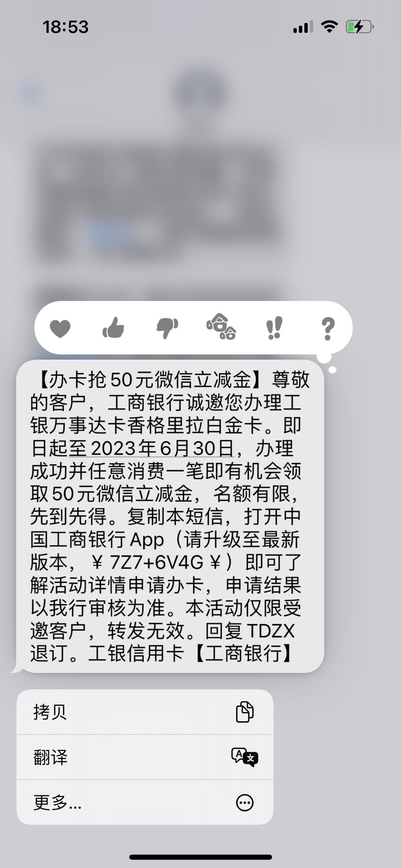
Task: Tap the Wi-Fi status icon
Action: point(329,27)
